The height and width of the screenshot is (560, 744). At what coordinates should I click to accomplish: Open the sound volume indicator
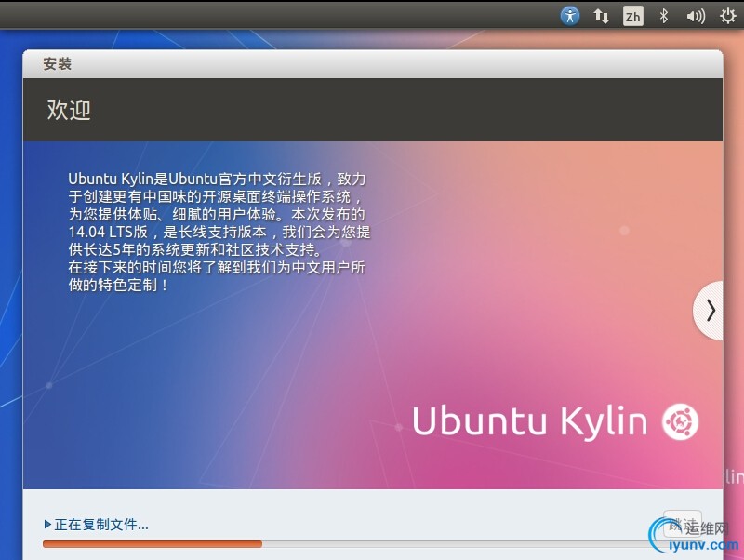tap(696, 17)
